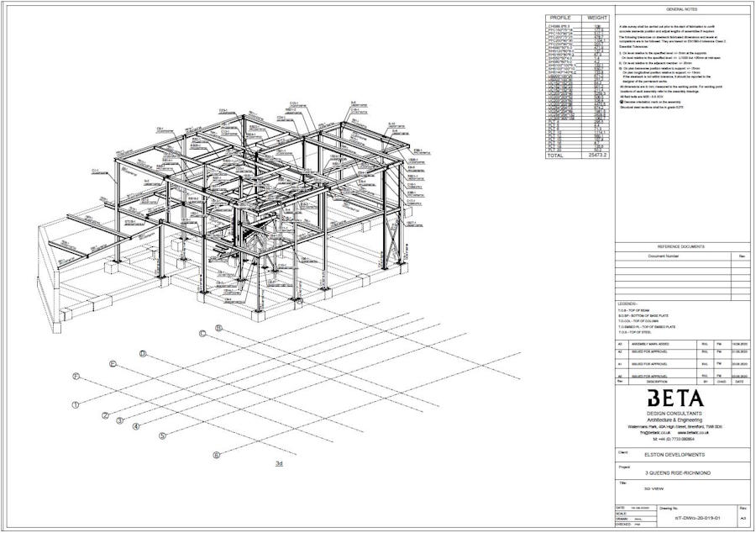The image size is (756, 533).
Task: Select the Document Number column heading
Action: [664, 256]
